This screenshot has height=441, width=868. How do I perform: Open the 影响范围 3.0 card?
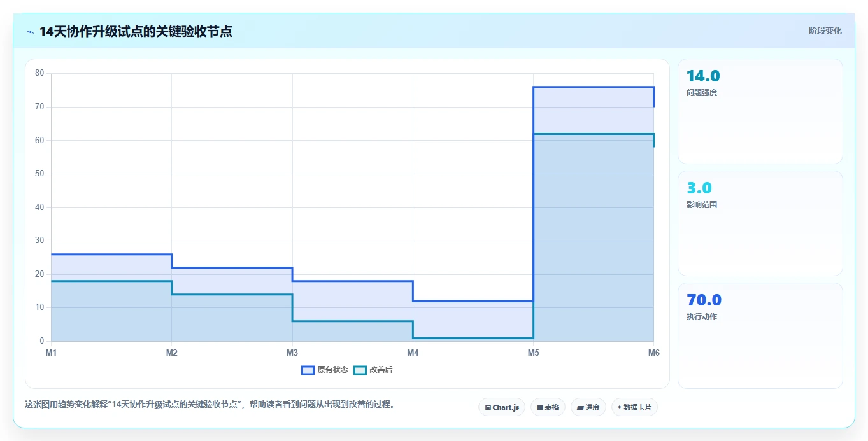760,223
